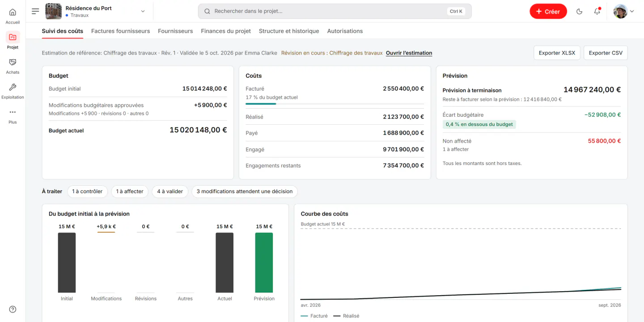Click the Budget actuel value 15 020 148,00 €
This screenshot has width=644, height=322.
point(198,130)
